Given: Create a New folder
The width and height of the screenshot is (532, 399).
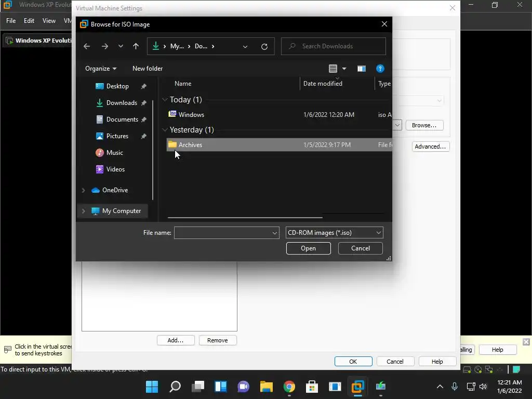Looking at the screenshot, I should click(x=148, y=69).
